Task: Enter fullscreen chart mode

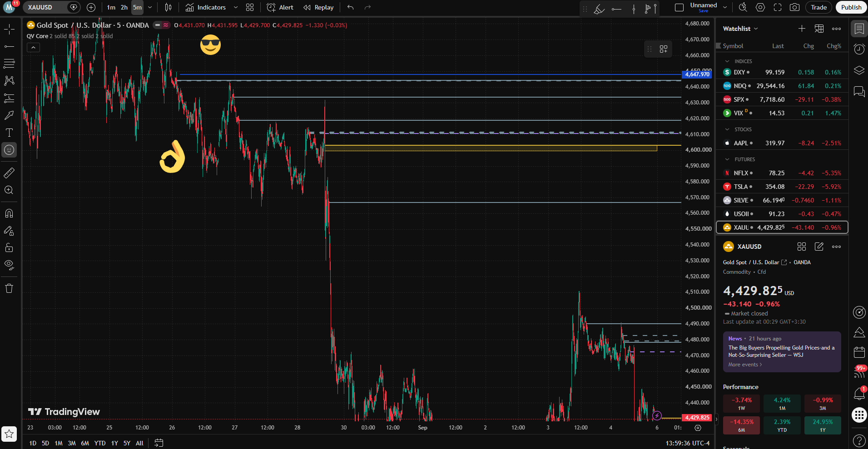Action: pyautogui.click(x=778, y=7)
